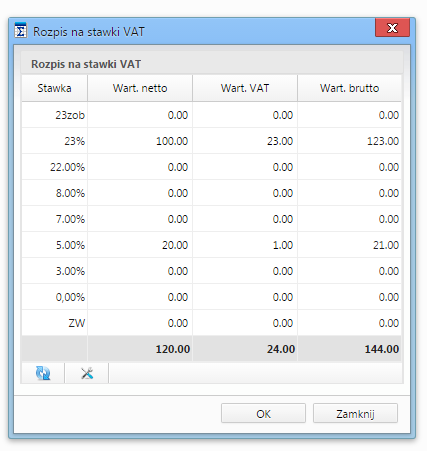The height and width of the screenshot is (451, 427).
Task: Sort by the Stawka column header
Action: [54, 88]
